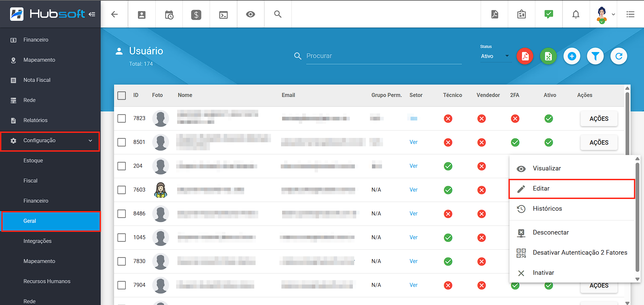Choose Desativar Autenticação 2 Fatores

point(572,253)
